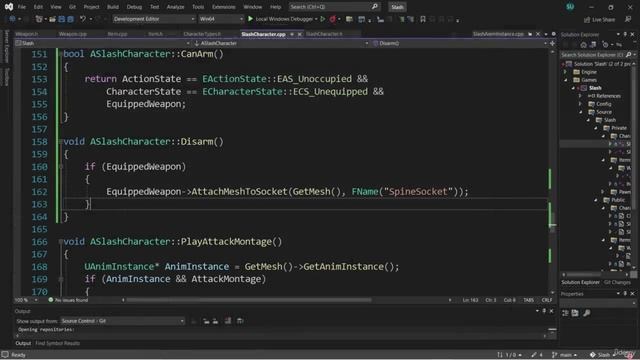
Task: Click the hot reload flame icon
Action: coord(333,19)
